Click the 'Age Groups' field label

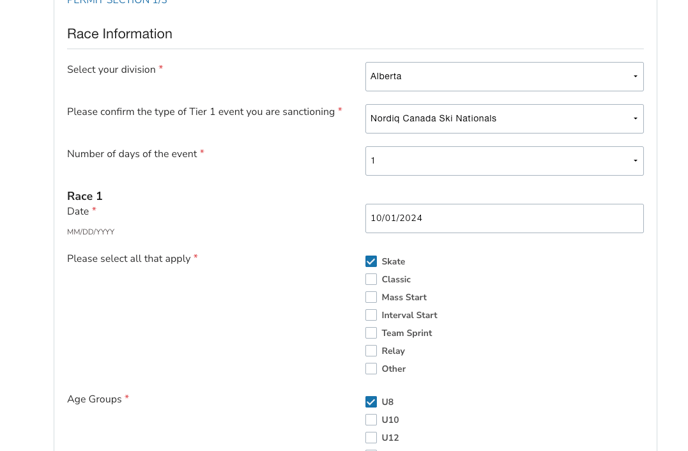pyautogui.click(x=94, y=399)
